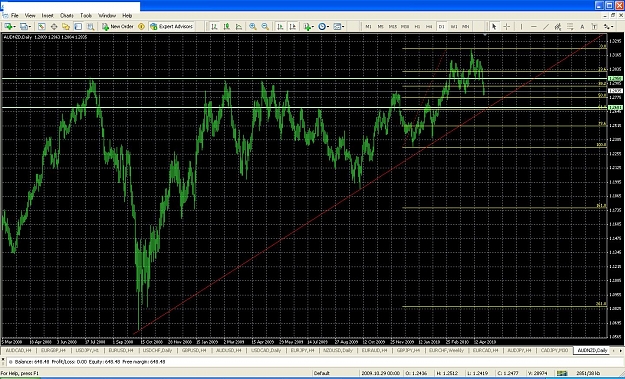The height and width of the screenshot is (379, 625).
Task: Switch to the AUDCAD,H4 chart tab
Action: pos(18,350)
